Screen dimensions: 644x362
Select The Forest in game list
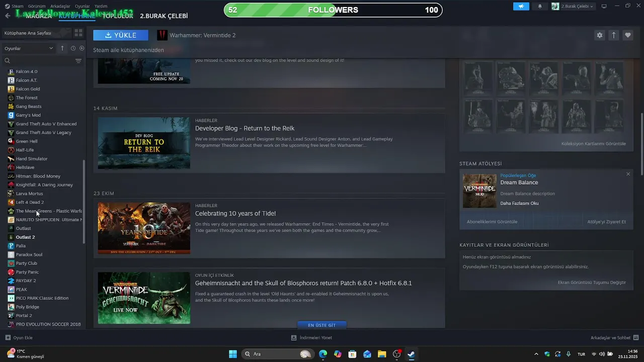click(x=27, y=98)
